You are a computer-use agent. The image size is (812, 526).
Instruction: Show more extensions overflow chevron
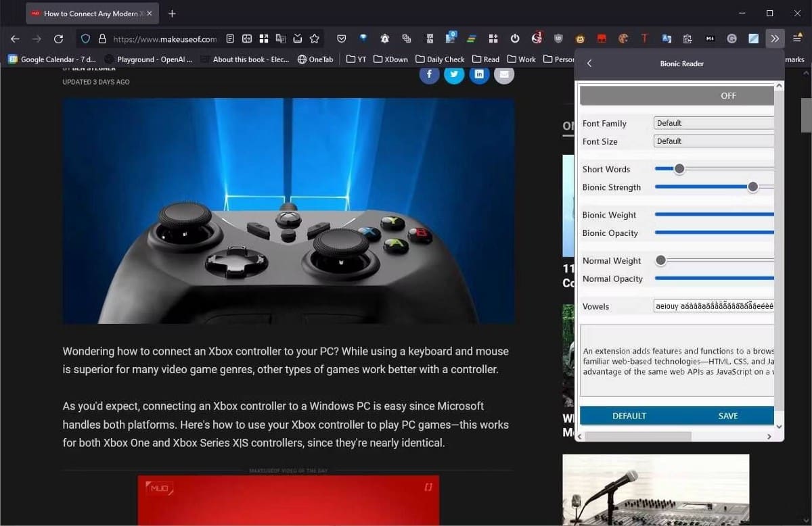point(775,39)
